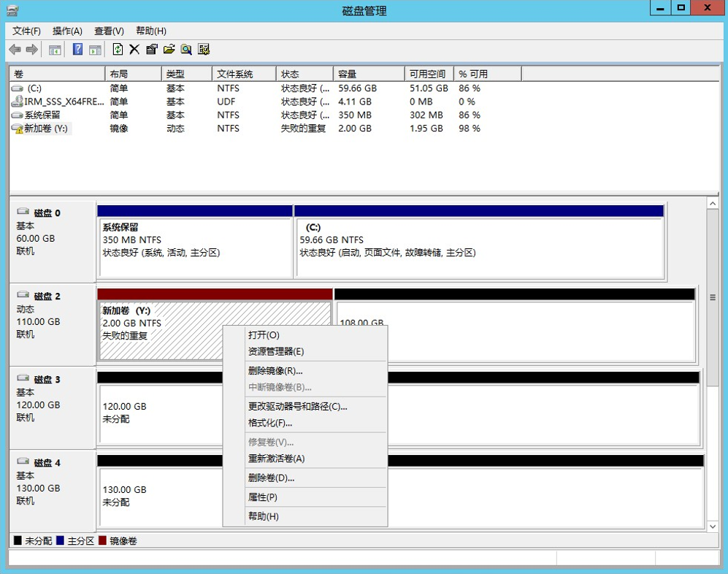Click the 磁盘 4 disk icon
This screenshot has height=574, width=728.
[23, 461]
